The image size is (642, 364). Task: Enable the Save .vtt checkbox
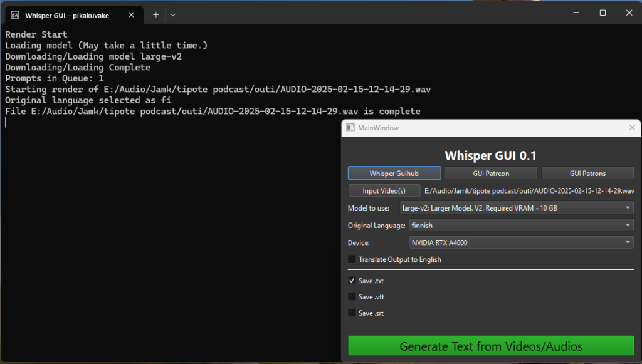[352, 297]
